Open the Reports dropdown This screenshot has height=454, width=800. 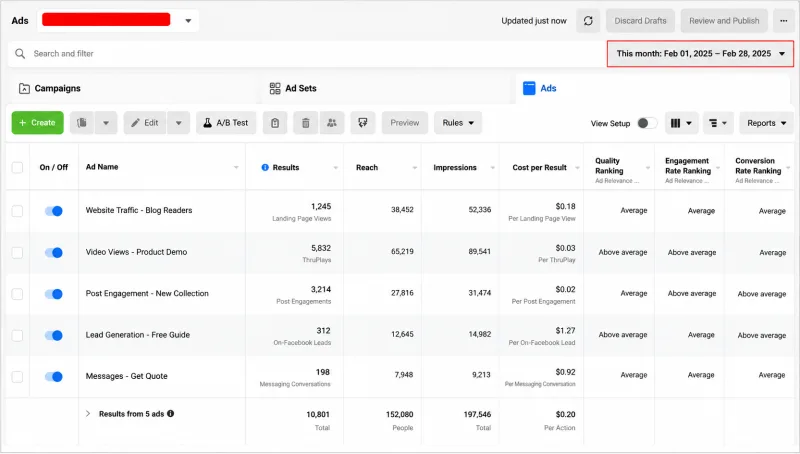coord(766,123)
